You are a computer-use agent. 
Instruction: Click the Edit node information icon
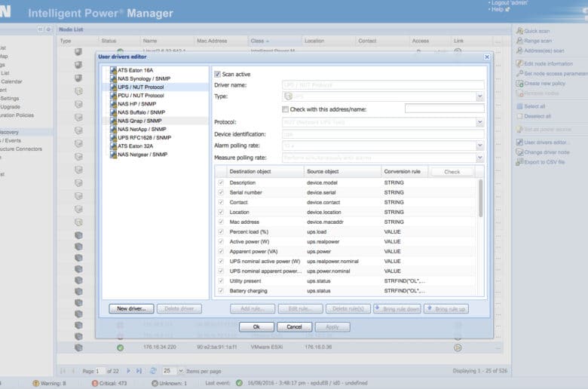[519, 64]
